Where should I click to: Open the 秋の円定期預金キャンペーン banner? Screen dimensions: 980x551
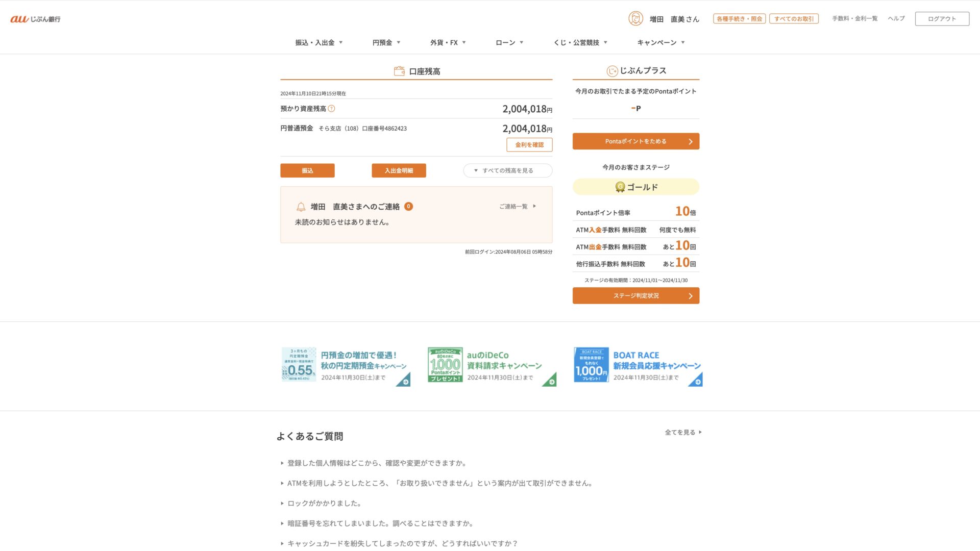pos(346,366)
